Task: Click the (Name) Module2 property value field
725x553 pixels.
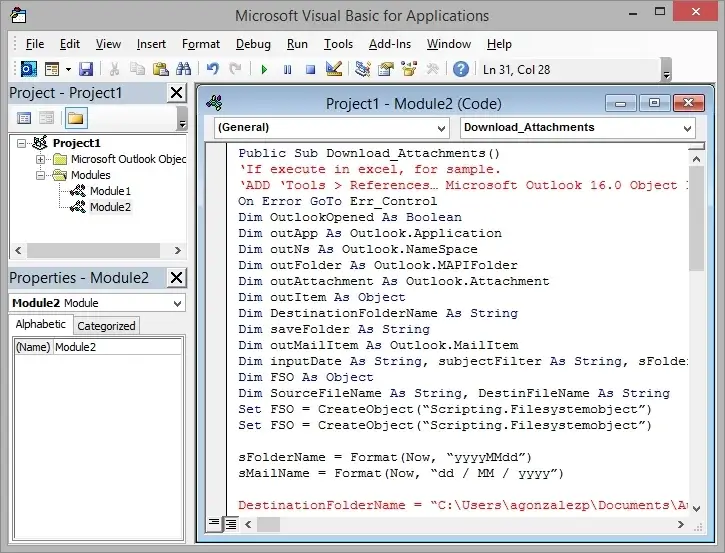Action: click(x=117, y=347)
